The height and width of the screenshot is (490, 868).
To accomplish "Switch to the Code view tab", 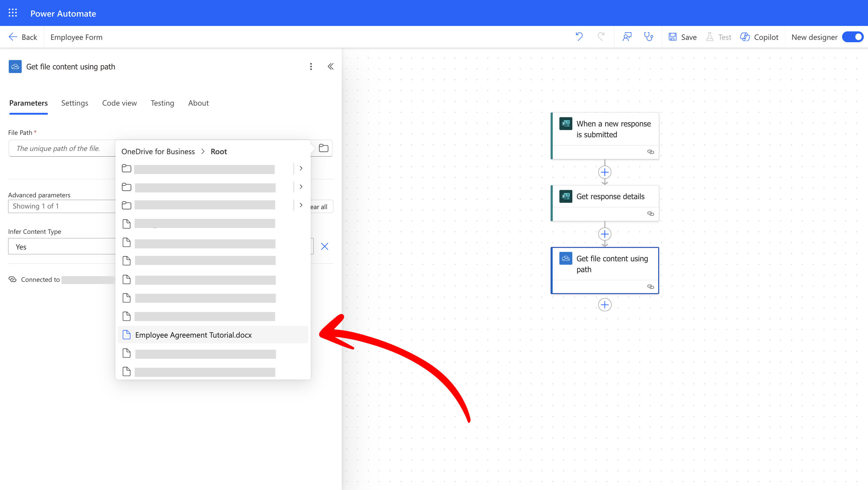I will 119,103.
